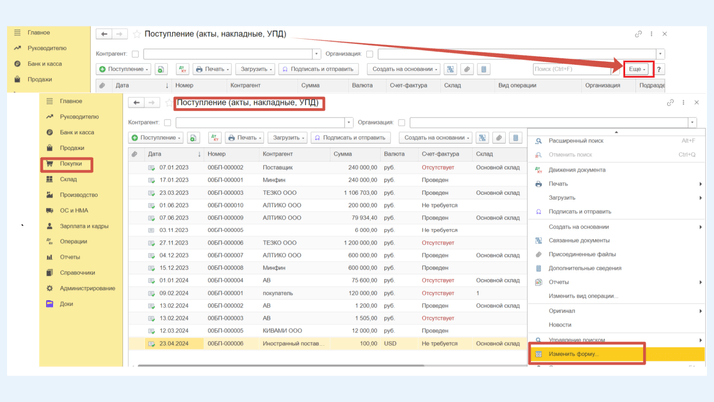Tick Организация checkbox in the back window
The width and height of the screenshot is (714, 402).
[370, 54]
